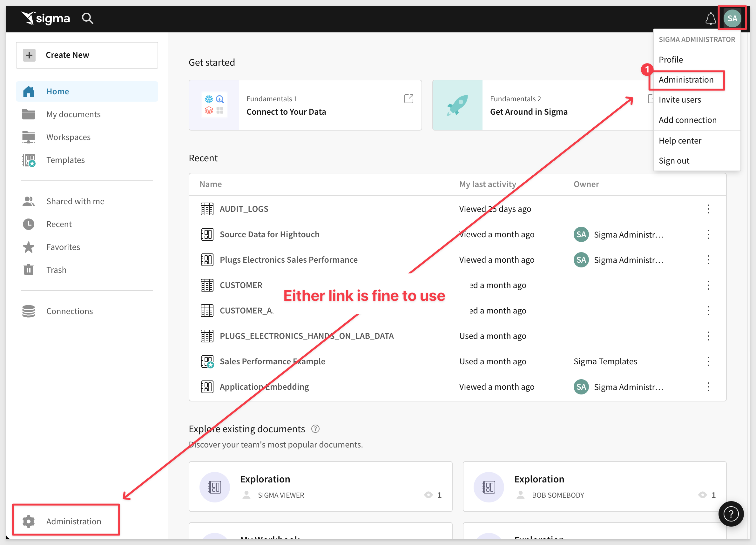Click external link icon on Fundamentals 1 card
Image resolution: width=756 pixels, height=545 pixels.
click(x=409, y=99)
